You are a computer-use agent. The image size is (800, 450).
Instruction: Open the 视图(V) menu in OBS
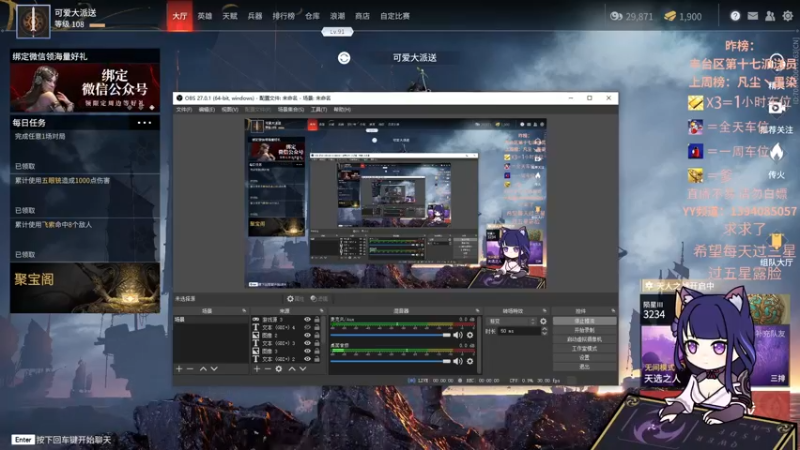[x=230, y=110]
